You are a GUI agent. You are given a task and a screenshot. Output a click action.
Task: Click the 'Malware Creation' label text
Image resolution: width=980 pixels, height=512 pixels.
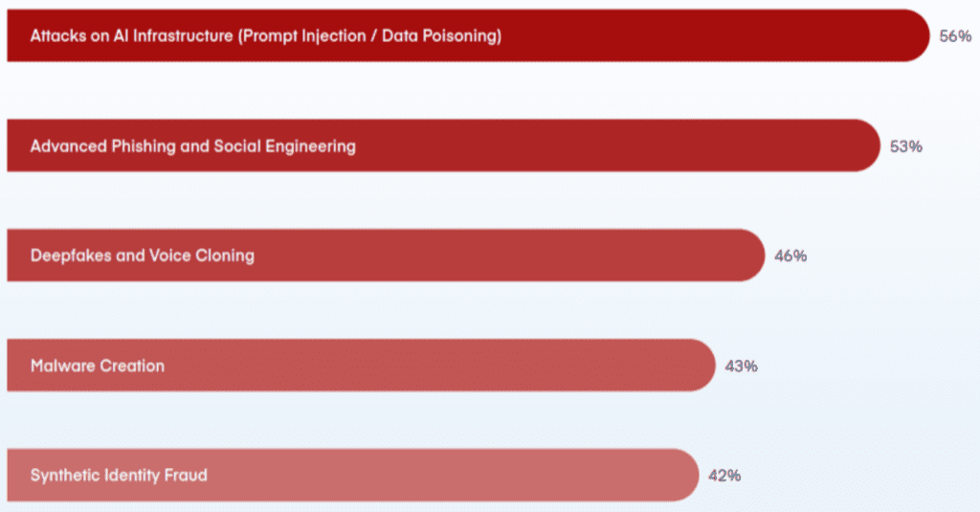point(98,366)
